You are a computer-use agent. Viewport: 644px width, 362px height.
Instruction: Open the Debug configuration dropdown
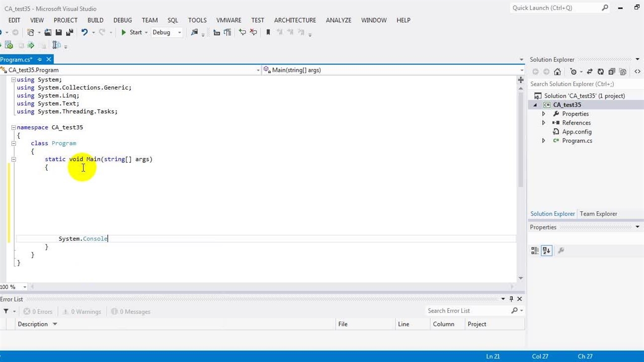[179, 32]
